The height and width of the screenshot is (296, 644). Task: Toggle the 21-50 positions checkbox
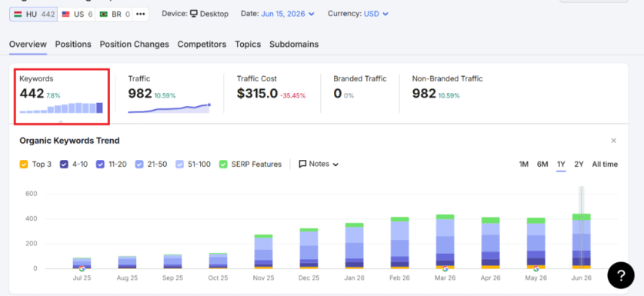click(x=139, y=165)
